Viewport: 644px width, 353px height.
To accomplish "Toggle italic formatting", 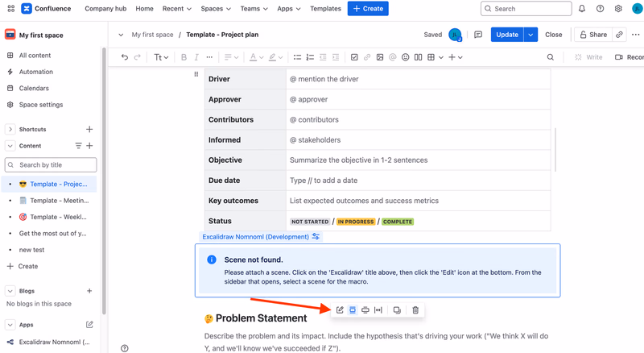I will (196, 57).
